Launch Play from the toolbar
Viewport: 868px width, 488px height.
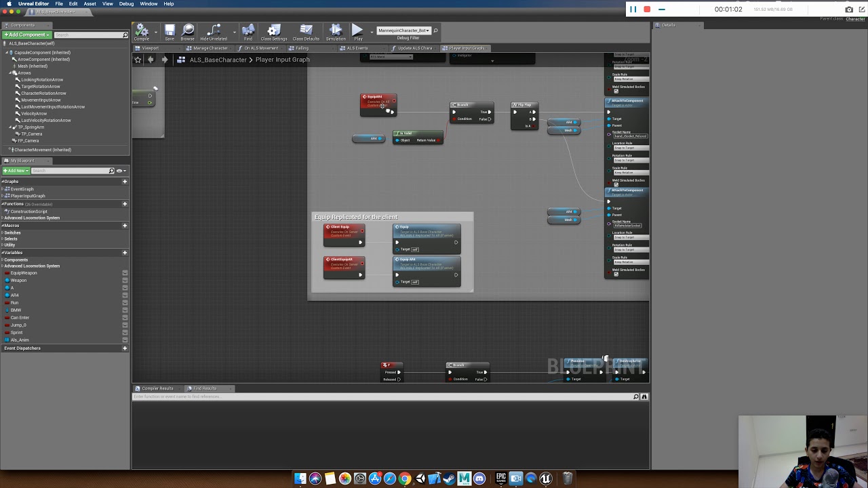click(x=357, y=32)
